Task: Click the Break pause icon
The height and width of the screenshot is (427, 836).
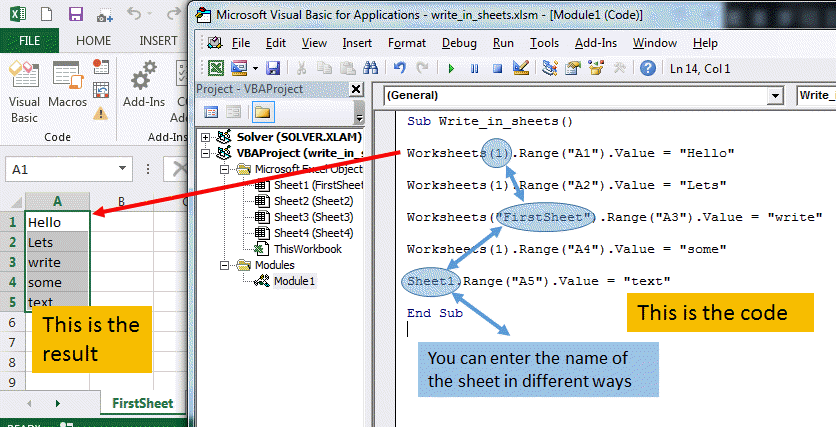Action: pyautogui.click(x=475, y=69)
